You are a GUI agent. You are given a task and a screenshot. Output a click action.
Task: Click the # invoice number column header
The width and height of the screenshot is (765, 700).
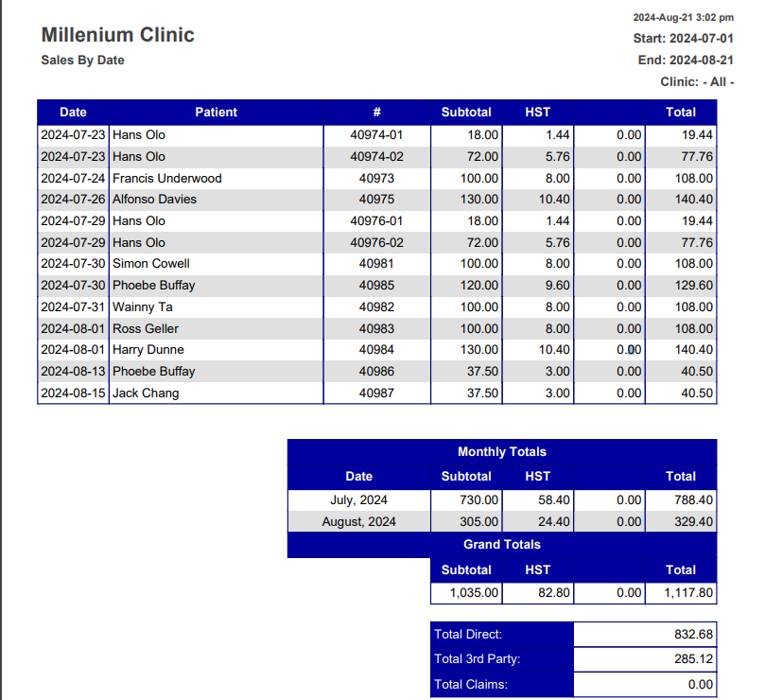(376, 113)
